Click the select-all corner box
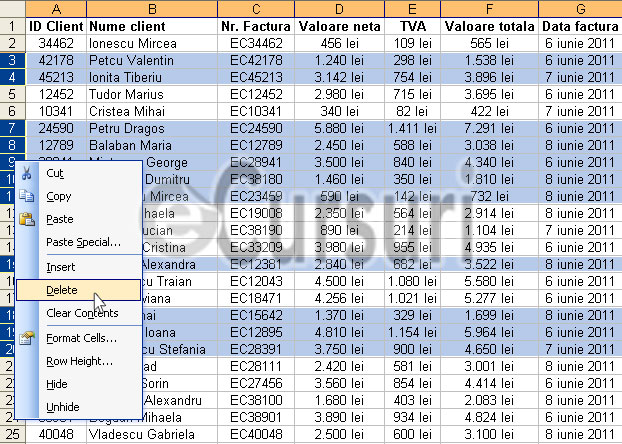The image size is (622, 444). 12,9
